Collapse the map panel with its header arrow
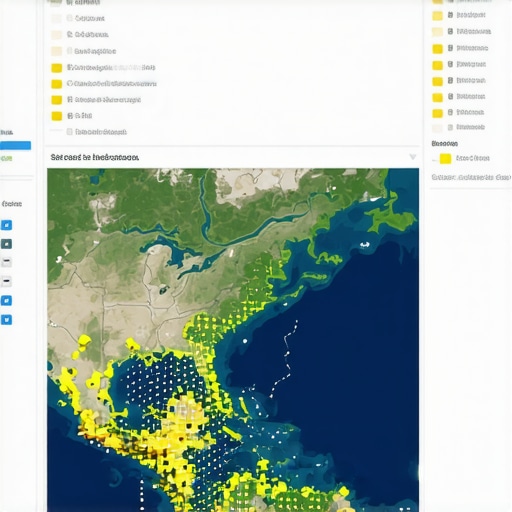The height and width of the screenshot is (512, 512). [x=413, y=157]
